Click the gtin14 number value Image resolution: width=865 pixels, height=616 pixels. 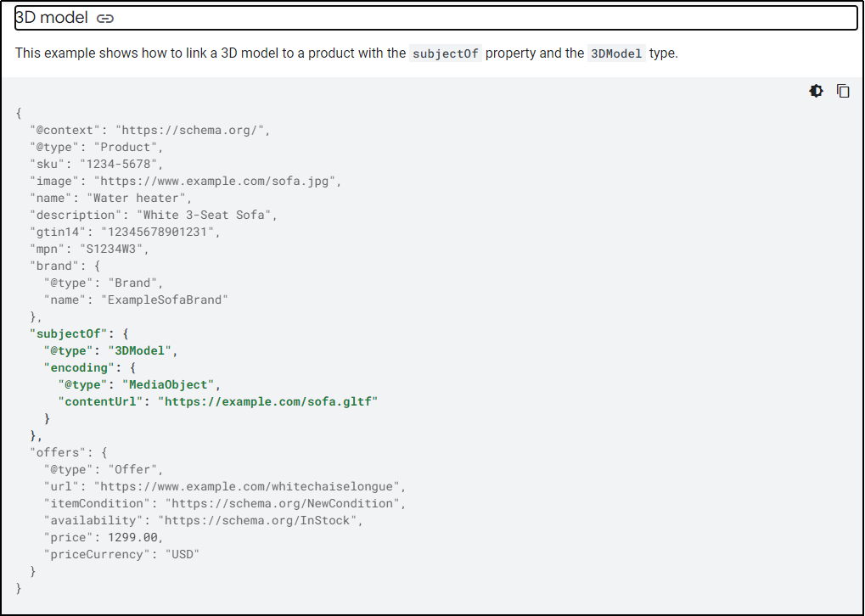click(x=160, y=232)
